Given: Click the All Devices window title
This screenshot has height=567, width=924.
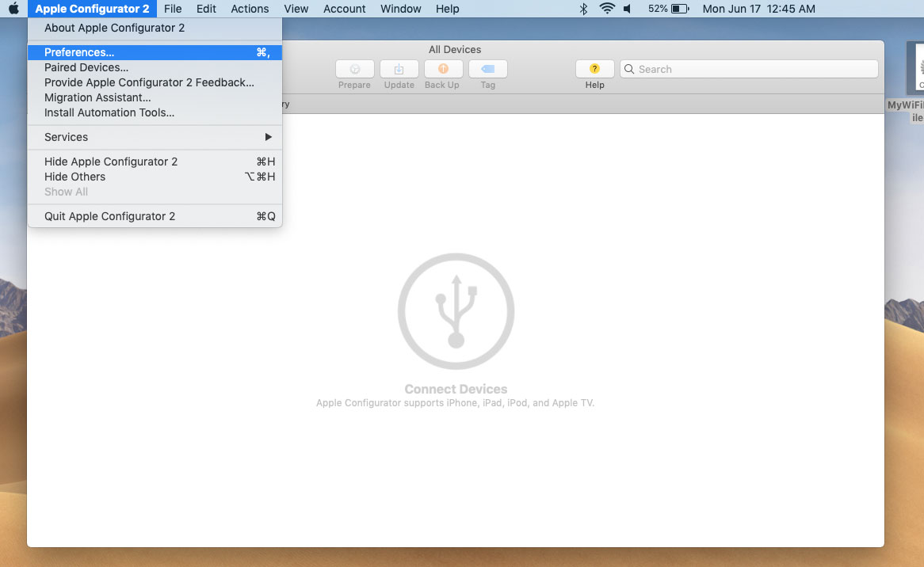Looking at the screenshot, I should [455, 49].
